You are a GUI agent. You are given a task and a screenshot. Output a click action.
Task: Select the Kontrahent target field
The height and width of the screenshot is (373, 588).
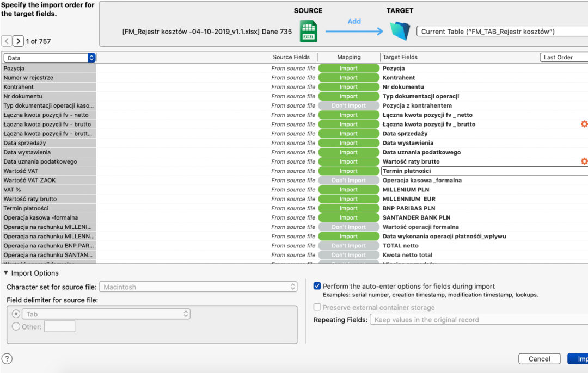[x=399, y=78]
